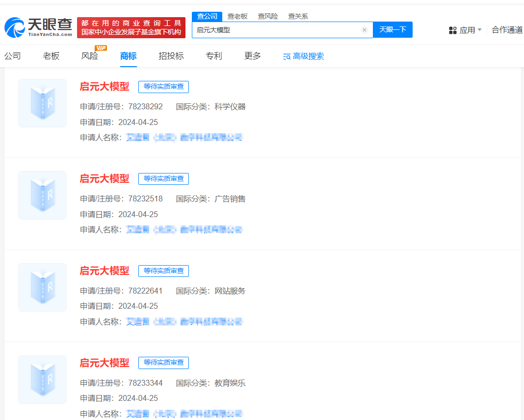Select the 查公司 search tab
The image size is (524, 420).
207,16
